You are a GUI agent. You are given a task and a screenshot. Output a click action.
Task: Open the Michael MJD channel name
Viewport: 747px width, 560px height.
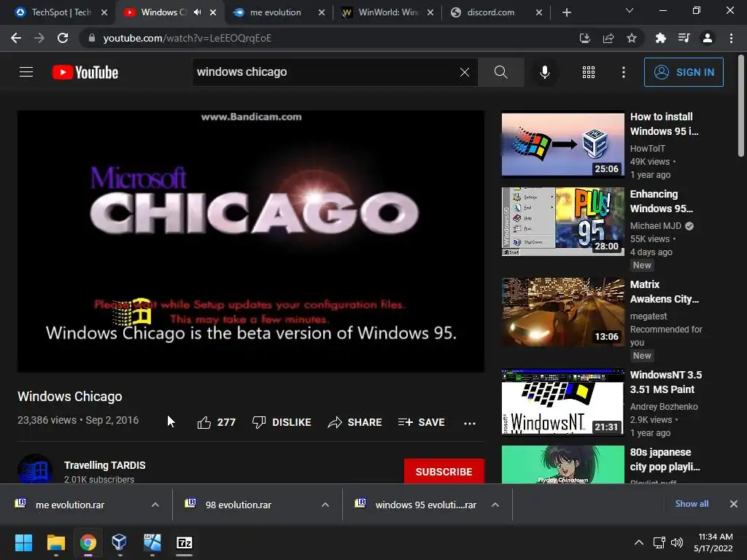coord(656,226)
